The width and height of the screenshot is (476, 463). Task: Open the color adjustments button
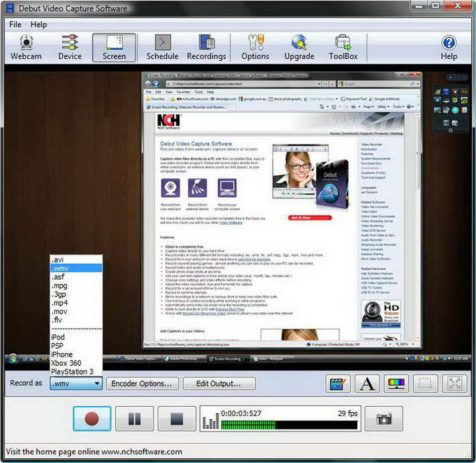point(397,384)
